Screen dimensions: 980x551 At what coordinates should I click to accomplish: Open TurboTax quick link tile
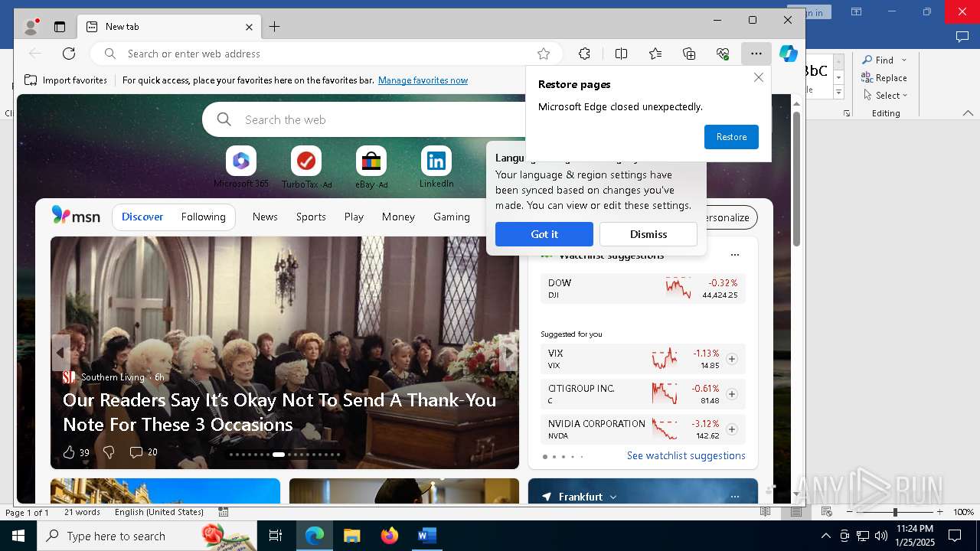[306, 167]
